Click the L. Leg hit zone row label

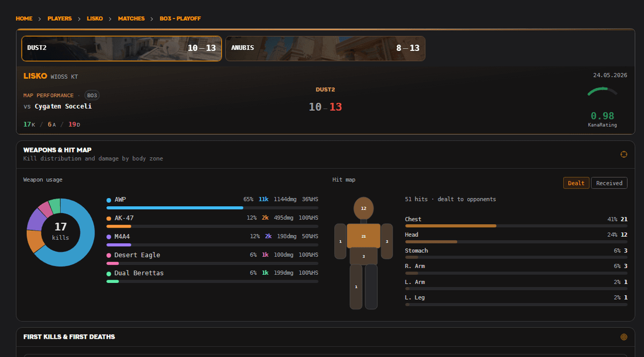point(415,297)
